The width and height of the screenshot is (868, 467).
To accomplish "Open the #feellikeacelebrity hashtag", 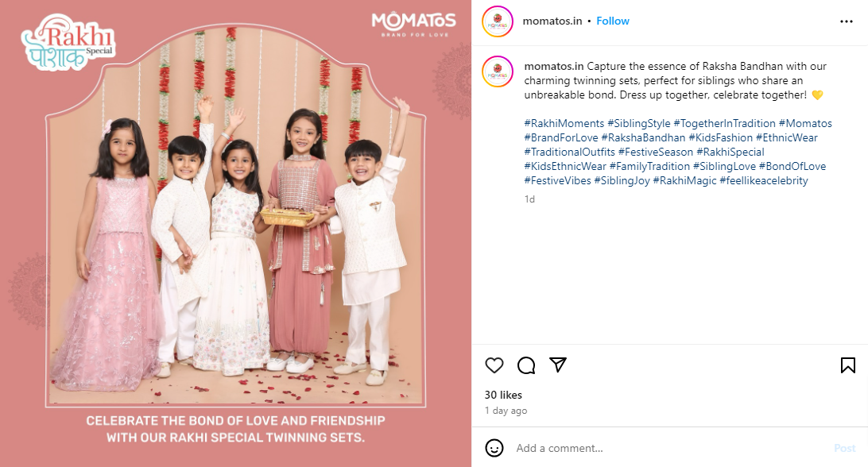I will coord(763,180).
